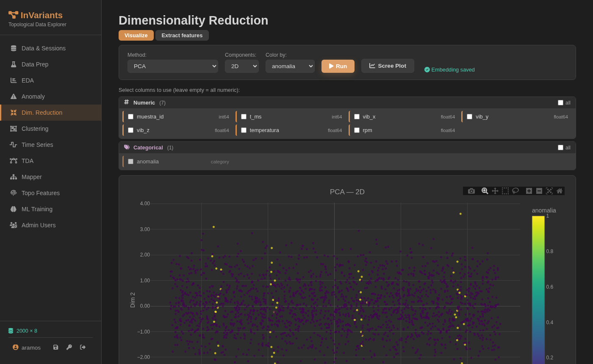
Task: Click the 'Dim 2' axis label
Action: point(133,300)
